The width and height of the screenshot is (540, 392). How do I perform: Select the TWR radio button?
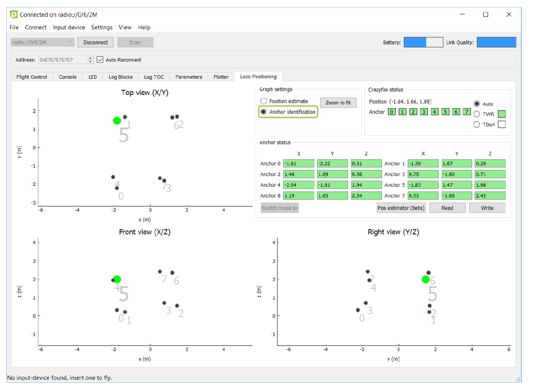[477, 114]
